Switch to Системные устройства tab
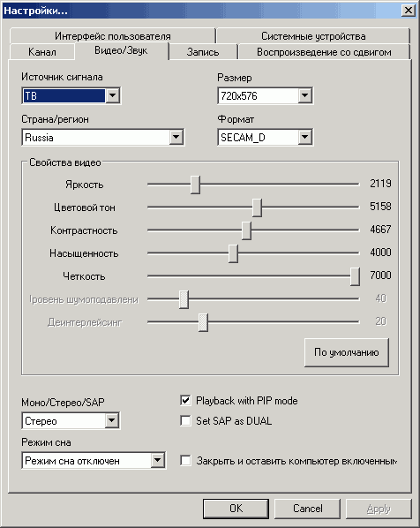This screenshot has height=528, width=420. (x=313, y=35)
